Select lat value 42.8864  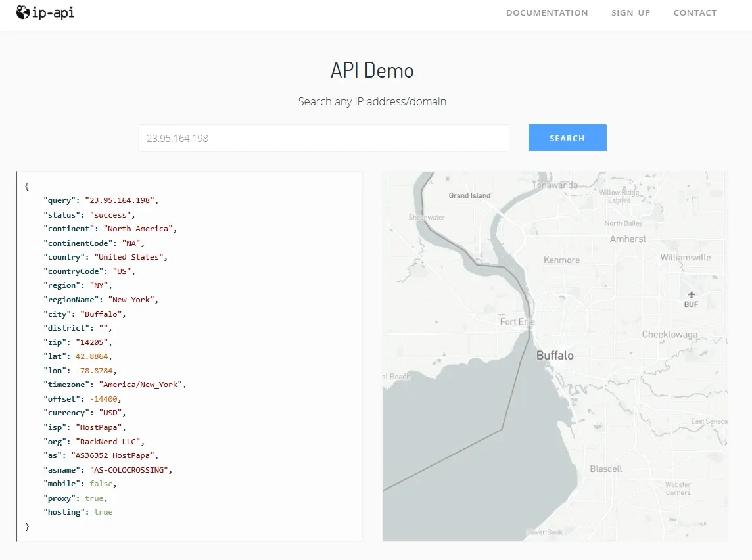[x=91, y=356]
